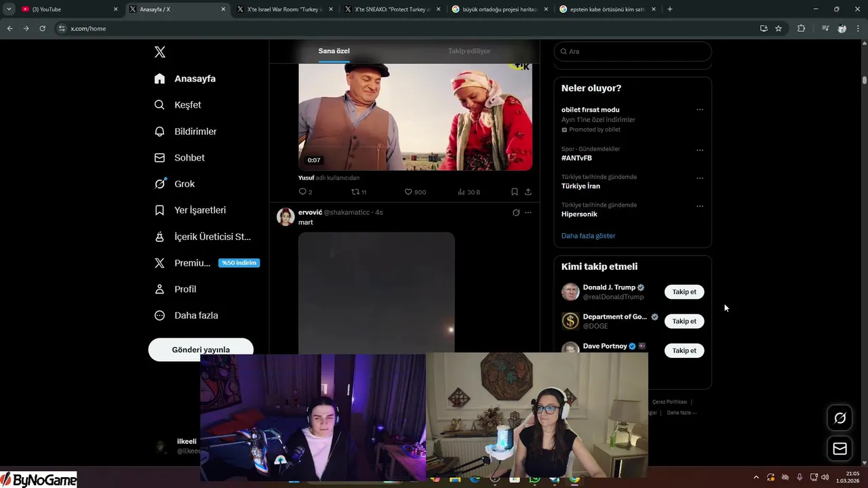Switch to Sana özel tab
Screen dimensions: 868x488
(x=334, y=51)
